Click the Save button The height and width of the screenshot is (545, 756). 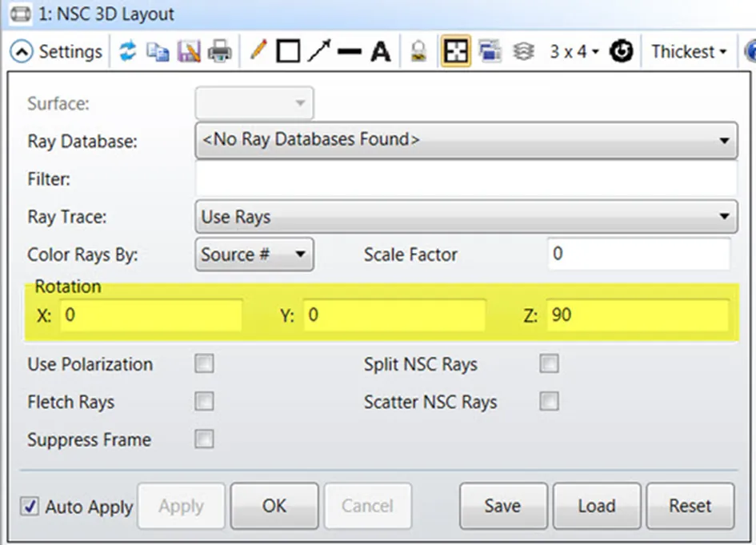coord(503,506)
